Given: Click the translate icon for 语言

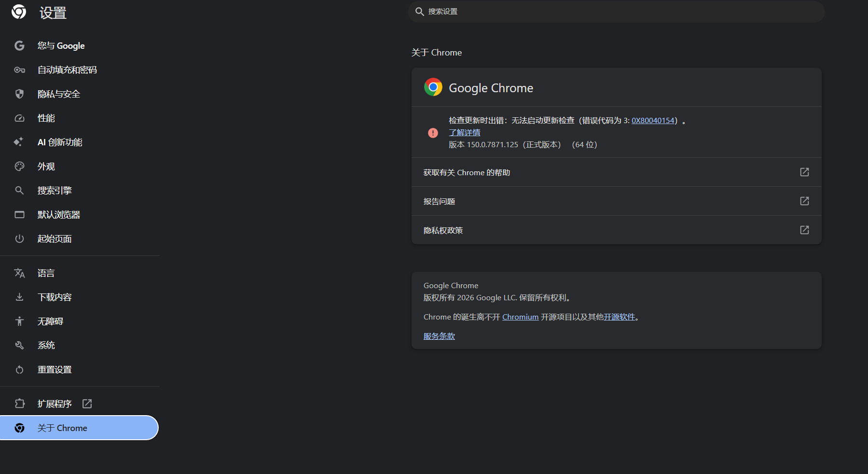Looking at the screenshot, I should 19,273.
